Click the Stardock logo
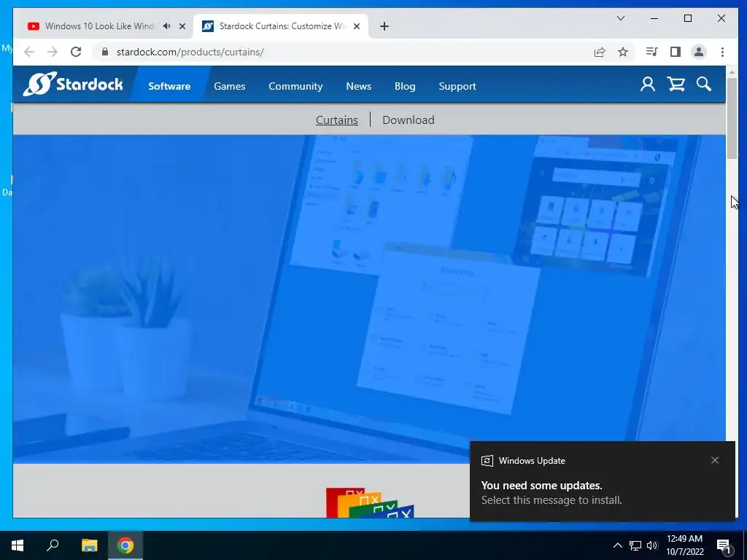This screenshot has height=560, width=747. coord(73,85)
